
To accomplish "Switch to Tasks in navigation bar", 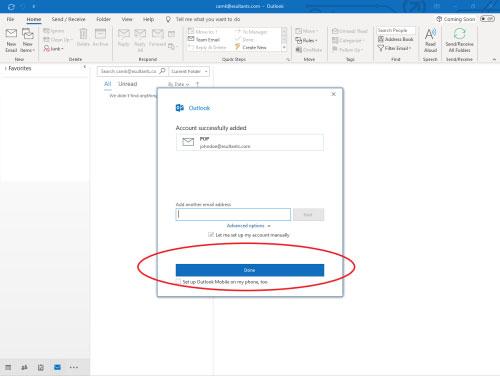I will tap(41, 367).
